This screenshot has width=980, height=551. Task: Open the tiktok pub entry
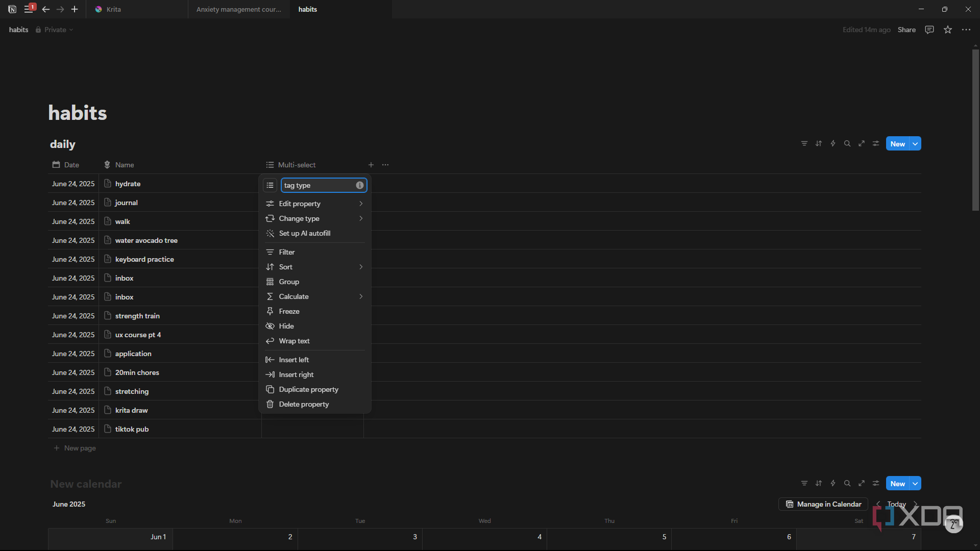click(x=132, y=429)
